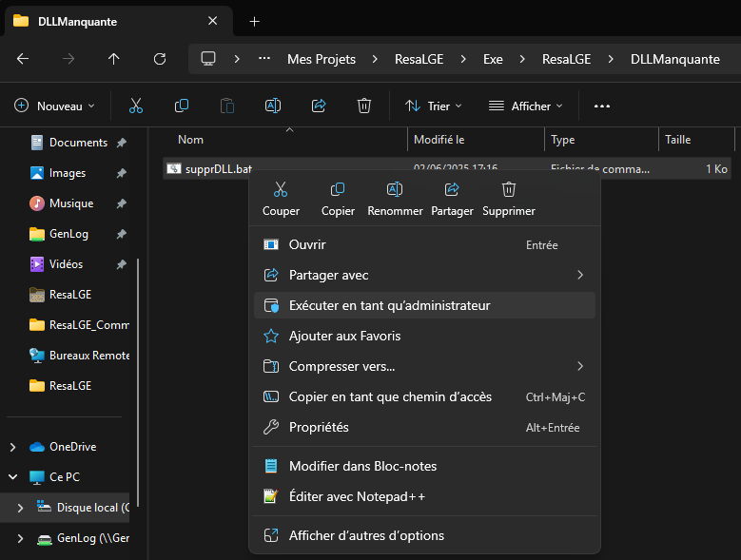This screenshot has width=741, height=560.
Task: Expand the Compresser vers submenu arrow
Action: pos(580,366)
